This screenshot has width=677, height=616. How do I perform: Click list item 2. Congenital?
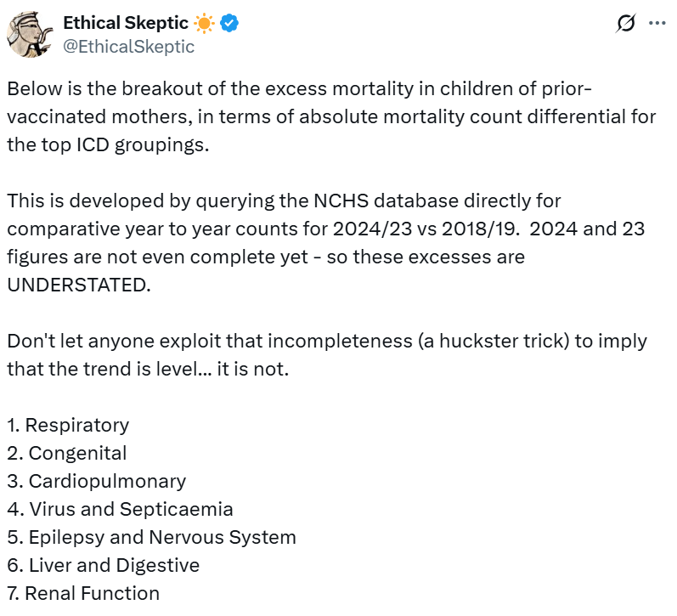click(x=67, y=453)
